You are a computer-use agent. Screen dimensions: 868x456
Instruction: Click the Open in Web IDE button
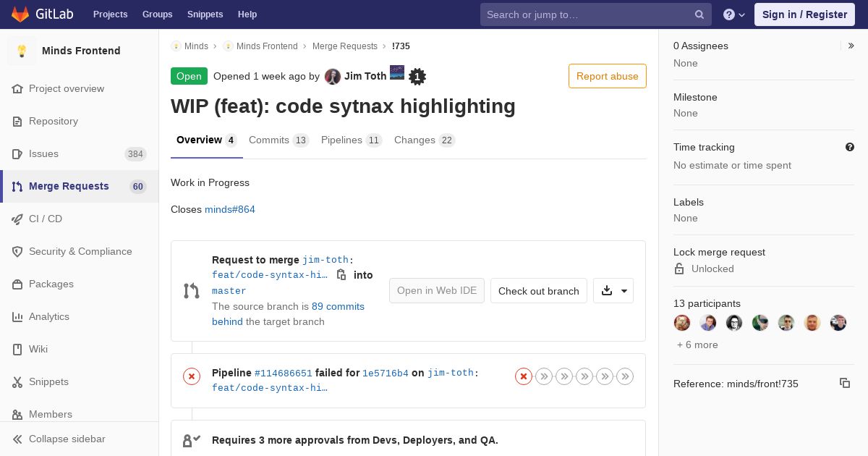[437, 290]
